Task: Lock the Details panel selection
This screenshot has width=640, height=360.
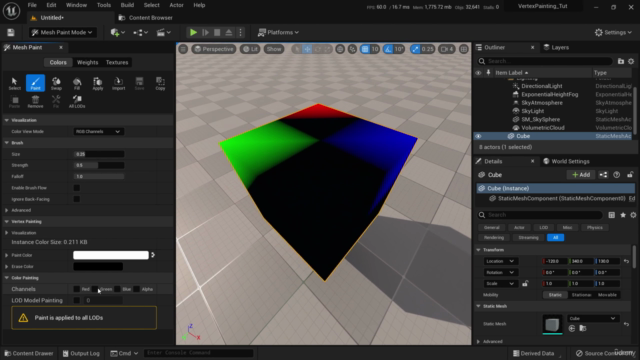Action: pyautogui.click(x=630, y=175)
